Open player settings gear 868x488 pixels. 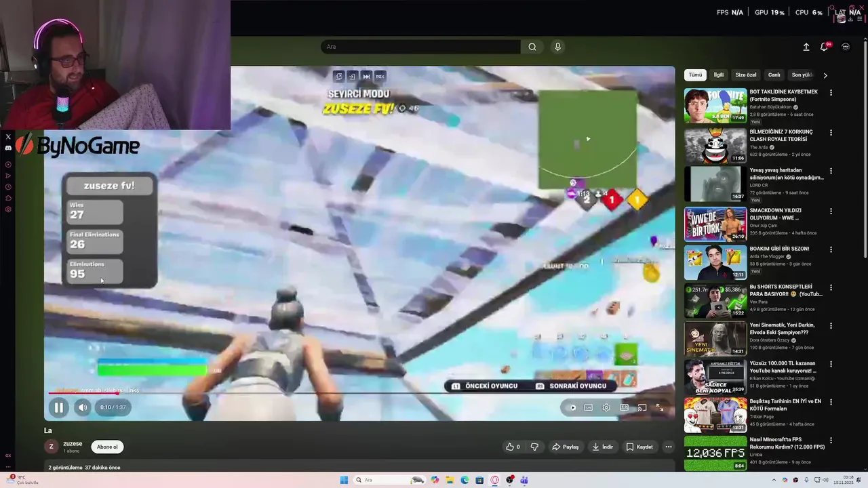click(606, 407)
